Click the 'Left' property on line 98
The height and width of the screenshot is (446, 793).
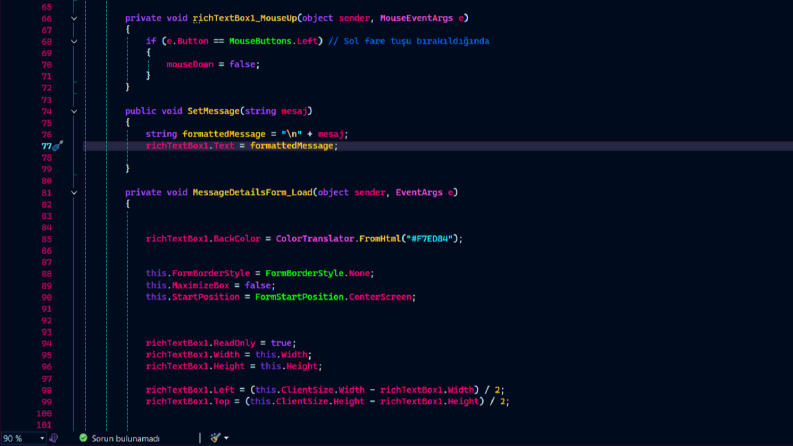[224, 390]
